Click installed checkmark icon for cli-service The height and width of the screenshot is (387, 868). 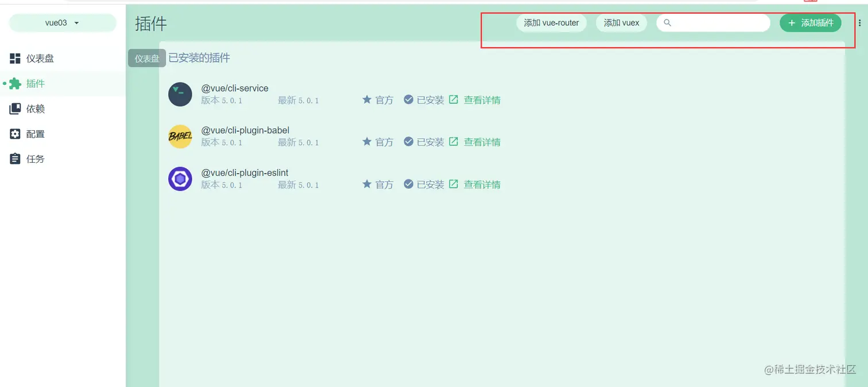409,99
